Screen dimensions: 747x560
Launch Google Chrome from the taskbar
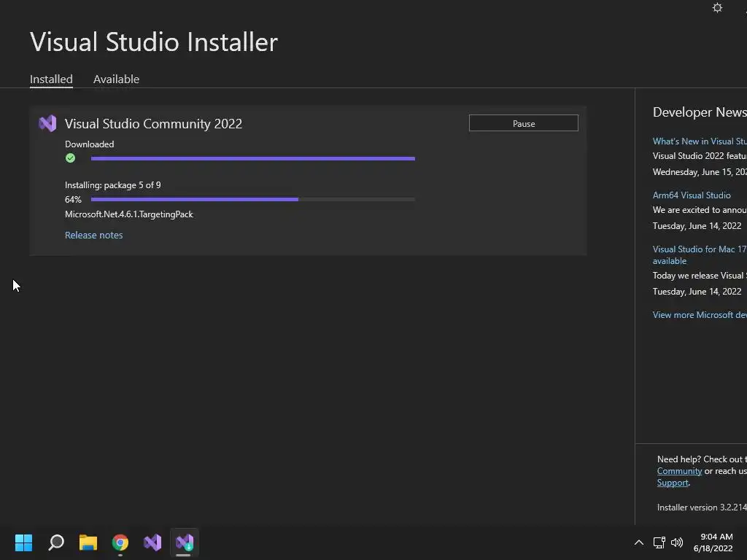120,542
